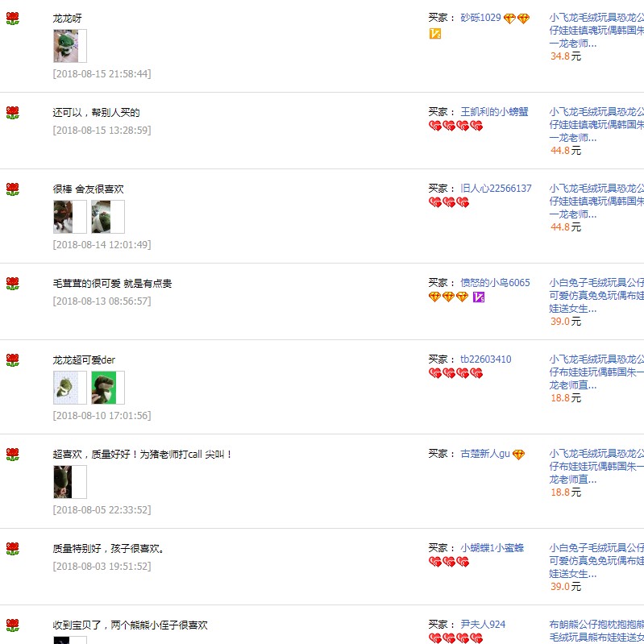Open second photo in 很棒 舍友很喜欢 review

pos(108,217)
